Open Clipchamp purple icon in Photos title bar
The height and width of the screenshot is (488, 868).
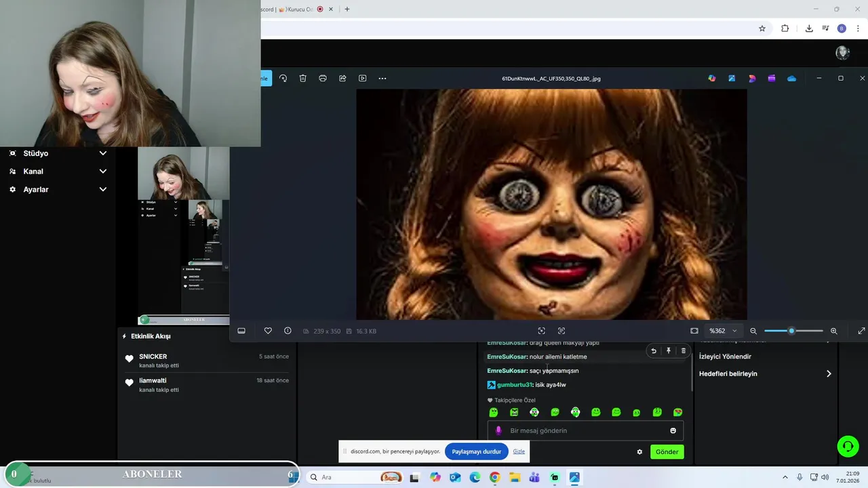(x=771, y=79)
